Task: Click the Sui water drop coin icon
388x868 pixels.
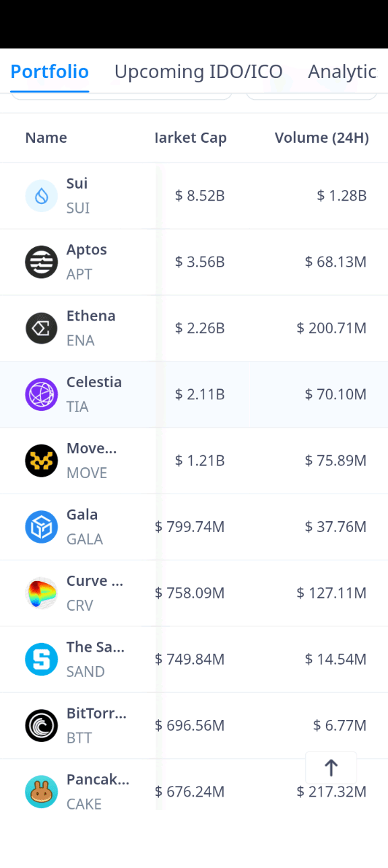Action: click(x=42, y=196)
